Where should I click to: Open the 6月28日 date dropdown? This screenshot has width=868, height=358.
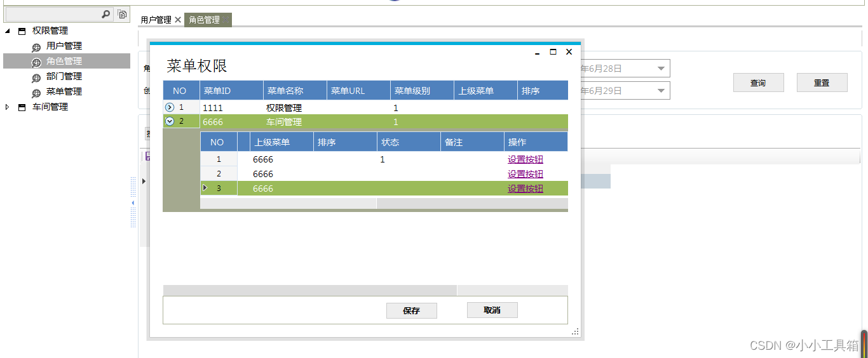pos(661,69)
